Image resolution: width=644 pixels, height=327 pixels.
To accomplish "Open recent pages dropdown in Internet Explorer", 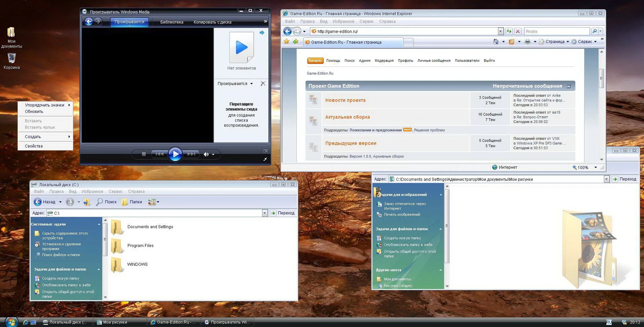I will (x=304, y=32).
